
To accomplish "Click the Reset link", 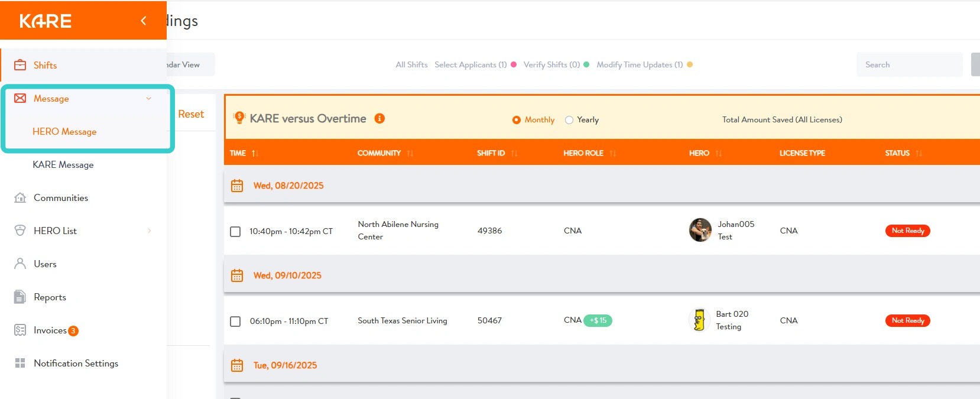I will coord(191,114).
